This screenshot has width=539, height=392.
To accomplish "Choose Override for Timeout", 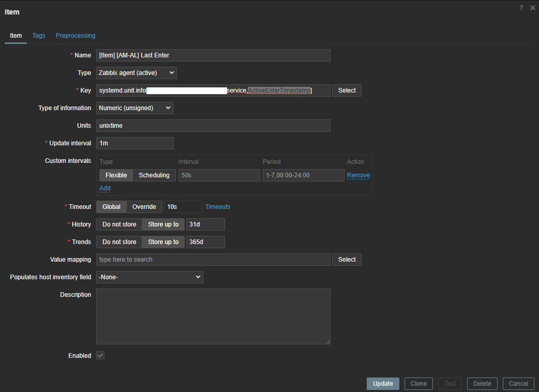I will [144, 207].
